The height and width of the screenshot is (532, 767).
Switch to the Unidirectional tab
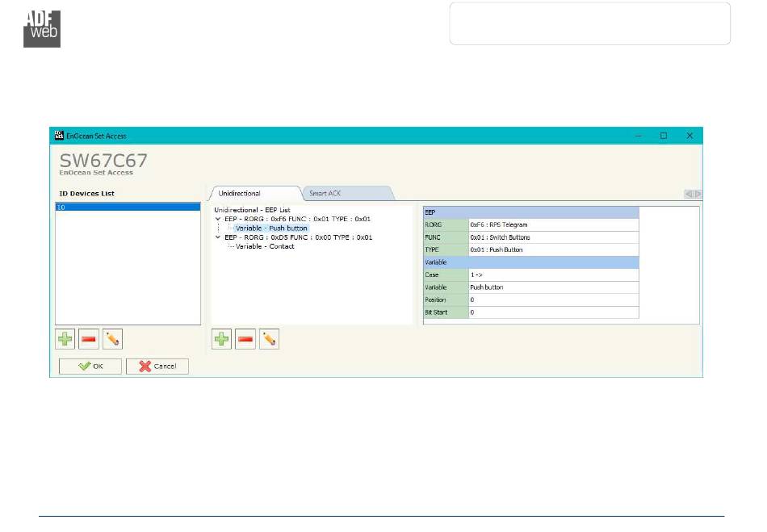pos(239,194)
